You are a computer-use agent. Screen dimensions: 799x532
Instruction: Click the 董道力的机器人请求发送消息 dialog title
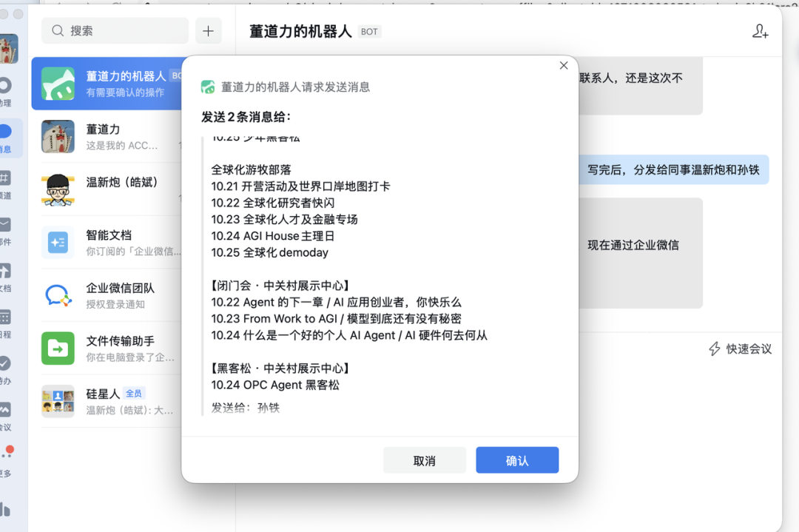pos(295,87)
